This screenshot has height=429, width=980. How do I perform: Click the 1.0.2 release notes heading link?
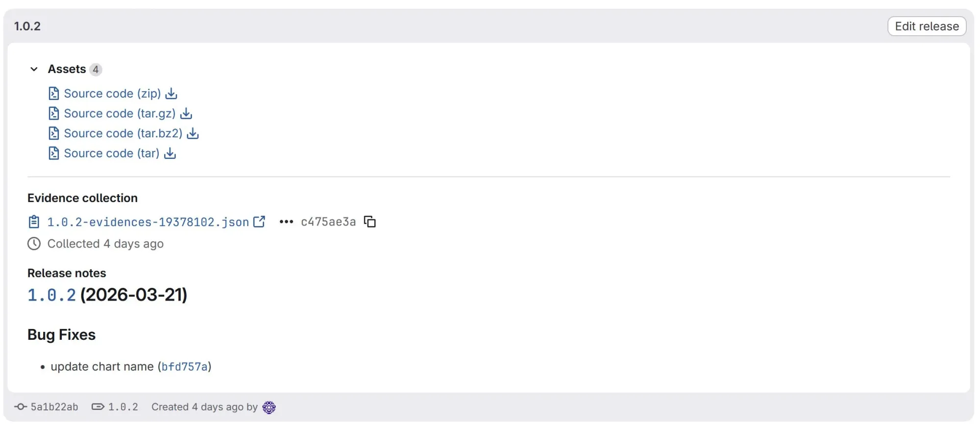click(x=51, y=294)
